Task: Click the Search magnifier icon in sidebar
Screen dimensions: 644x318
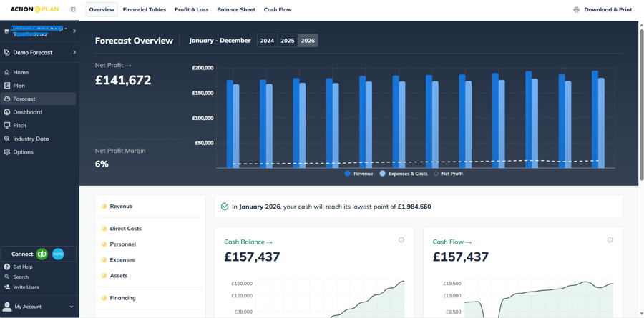Action: pos(6,277)
